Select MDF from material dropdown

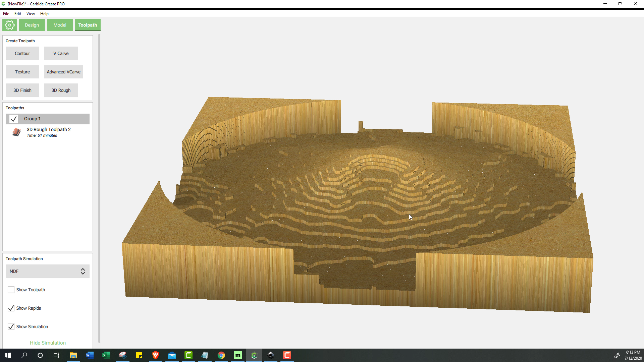click(47, 271)
